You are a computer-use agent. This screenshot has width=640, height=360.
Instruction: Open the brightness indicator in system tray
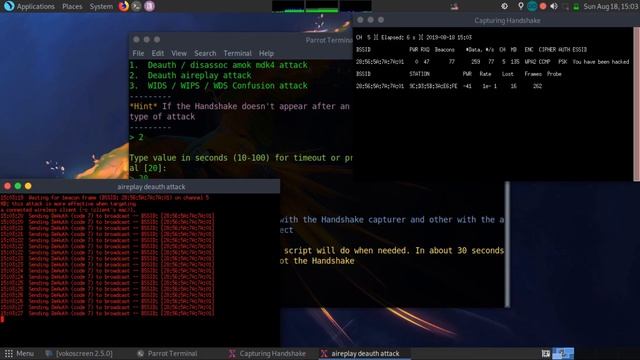[504, 6]
